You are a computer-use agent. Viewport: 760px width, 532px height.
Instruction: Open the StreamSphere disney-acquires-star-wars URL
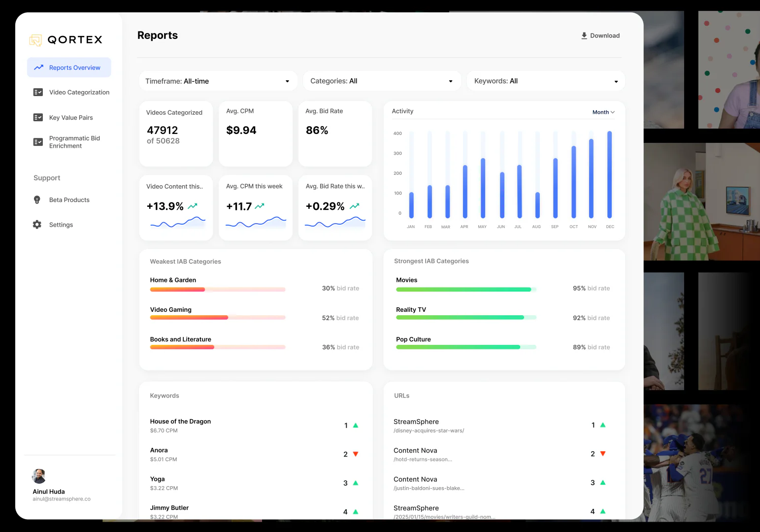(429, 426)
